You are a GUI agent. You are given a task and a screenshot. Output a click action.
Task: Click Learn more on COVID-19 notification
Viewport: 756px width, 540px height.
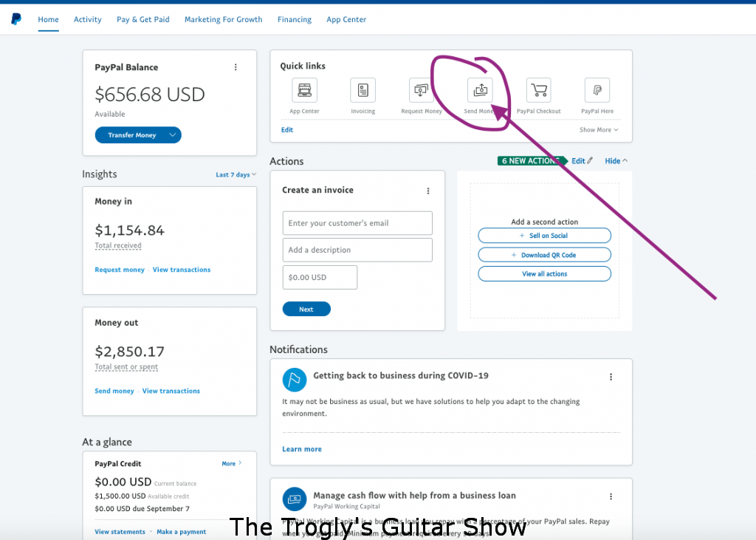302,449
